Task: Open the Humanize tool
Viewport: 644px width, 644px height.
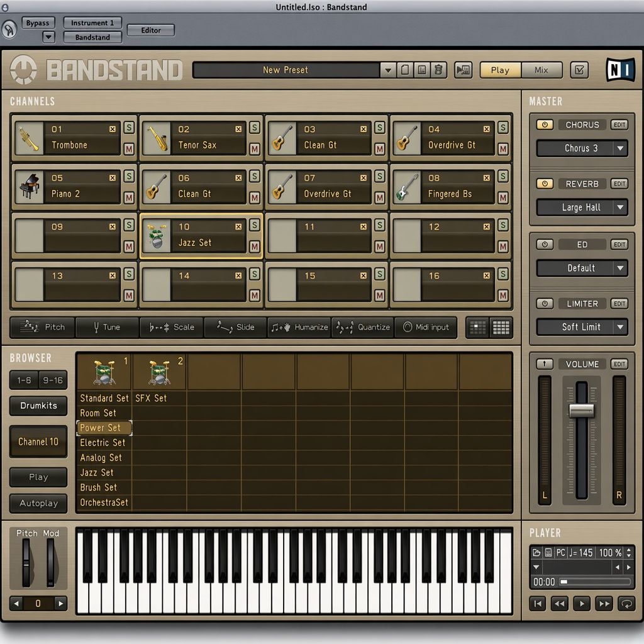Action: 299,327
